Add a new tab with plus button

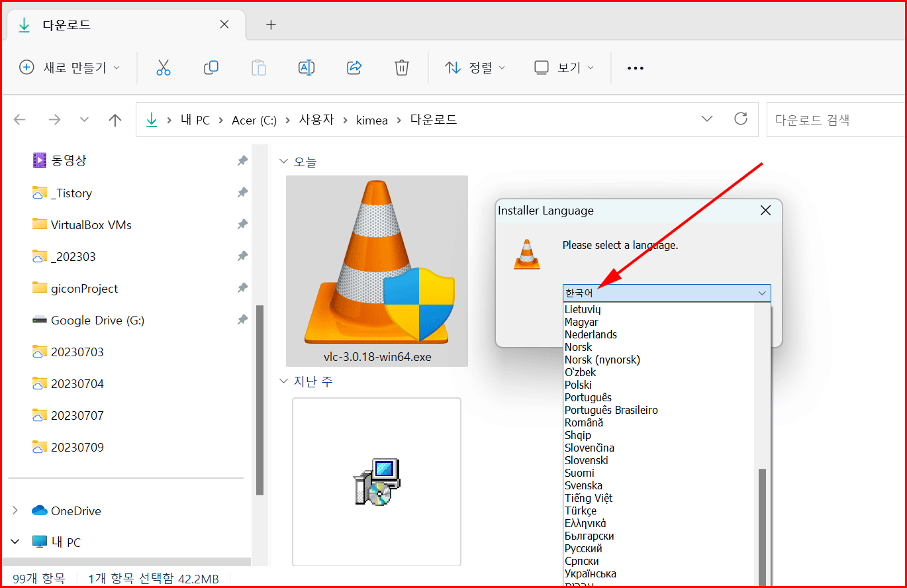270,25
